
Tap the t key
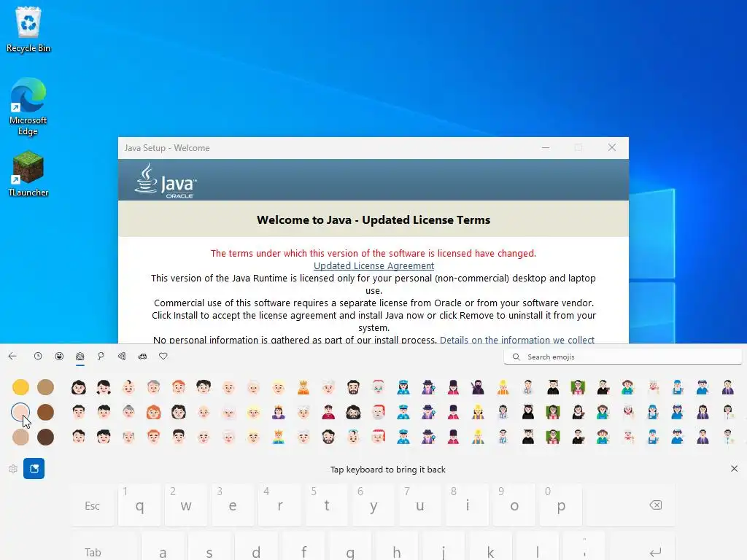tap(326, 506)
